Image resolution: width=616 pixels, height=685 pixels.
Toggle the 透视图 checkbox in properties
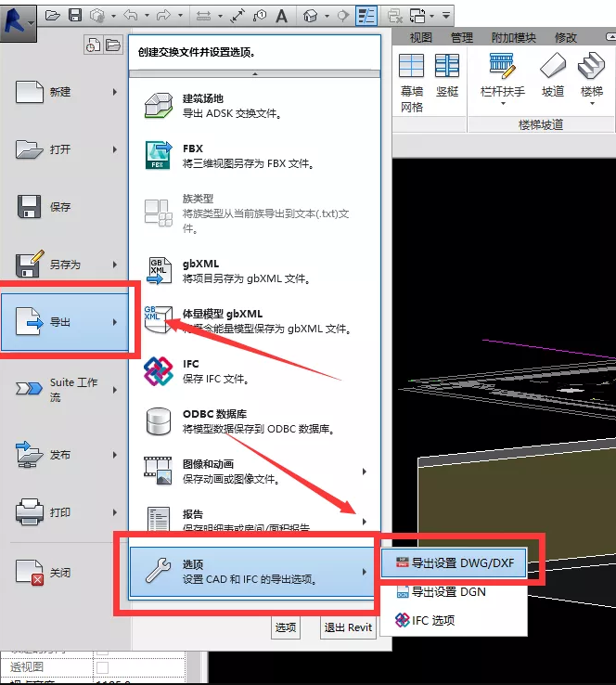click(x=103, y=667)
